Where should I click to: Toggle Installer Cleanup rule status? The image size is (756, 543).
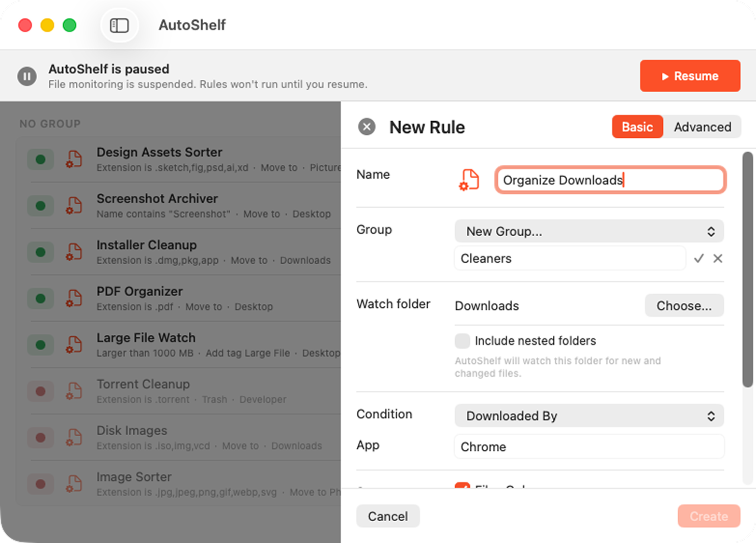(x=41, y=252)
